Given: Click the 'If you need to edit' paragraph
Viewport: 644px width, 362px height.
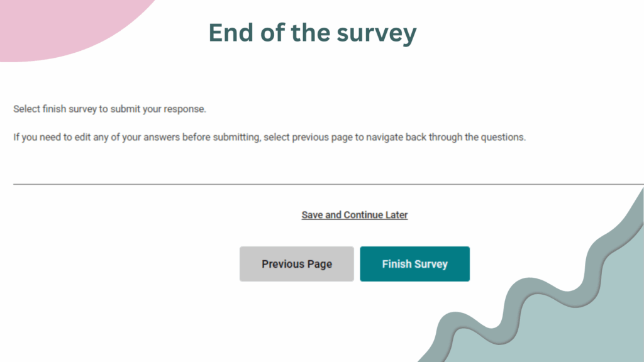Looking at the screenshot, I should click(x=269, y=137).
